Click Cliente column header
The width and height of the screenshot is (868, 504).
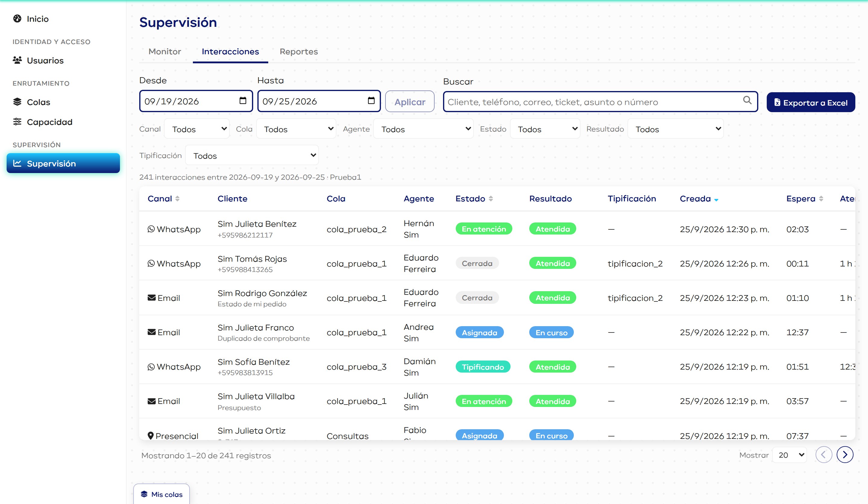click(232, 199)
